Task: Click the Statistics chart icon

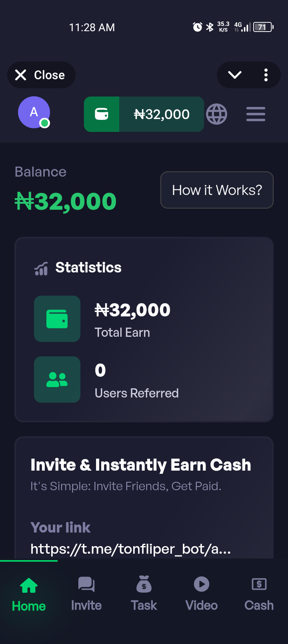Action: [x=41, y=268]
